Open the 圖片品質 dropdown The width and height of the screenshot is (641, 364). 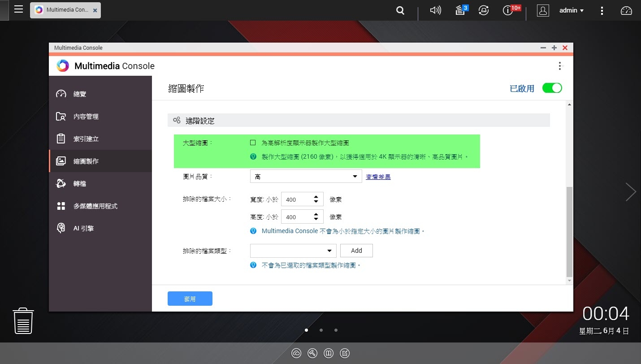coord(306,176)
